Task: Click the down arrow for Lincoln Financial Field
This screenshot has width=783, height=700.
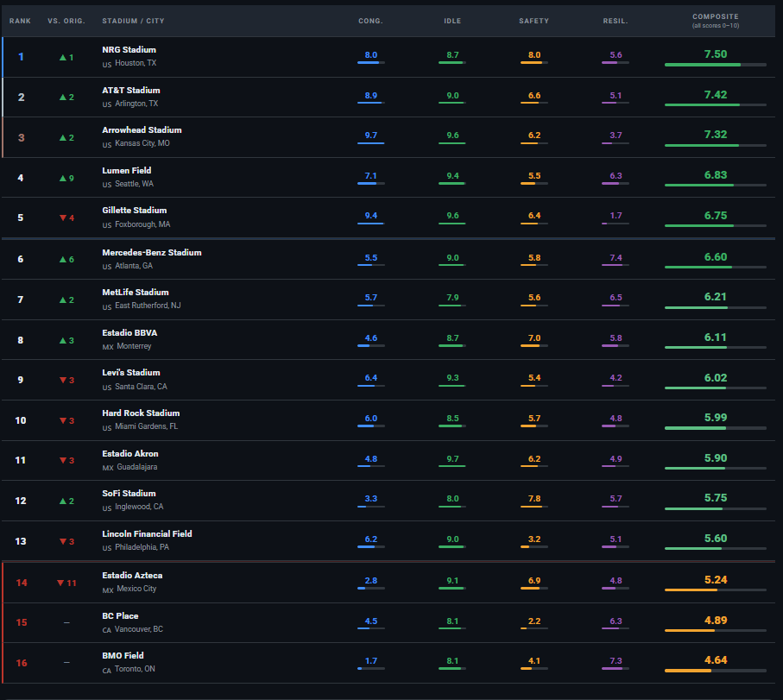Action: (63, 541)
